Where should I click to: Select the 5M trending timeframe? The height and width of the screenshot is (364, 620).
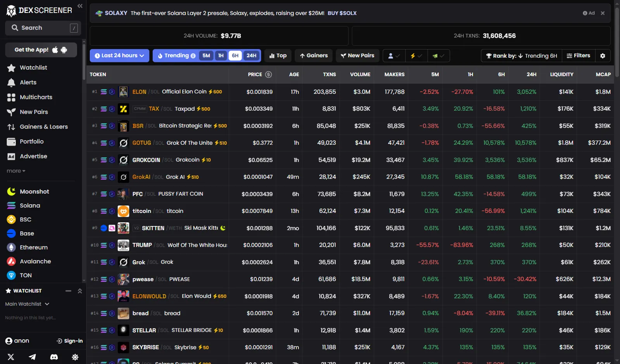[206, 56]
